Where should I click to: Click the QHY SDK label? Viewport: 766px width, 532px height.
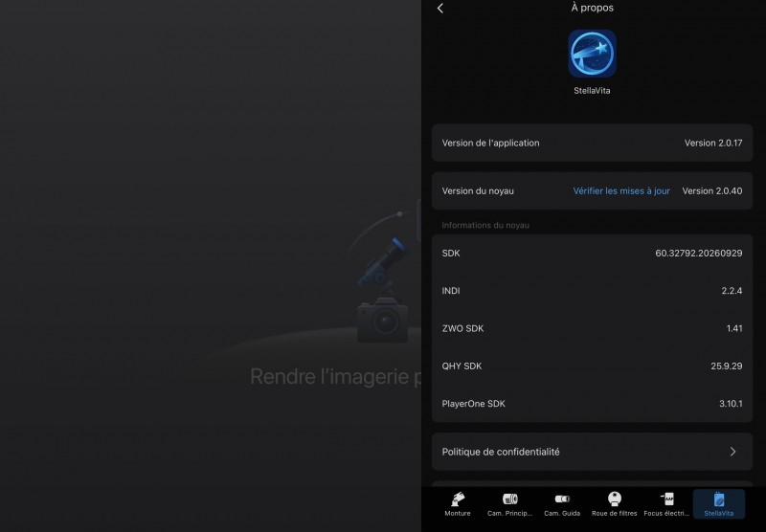pyautogui.click(x=462, y=366)
